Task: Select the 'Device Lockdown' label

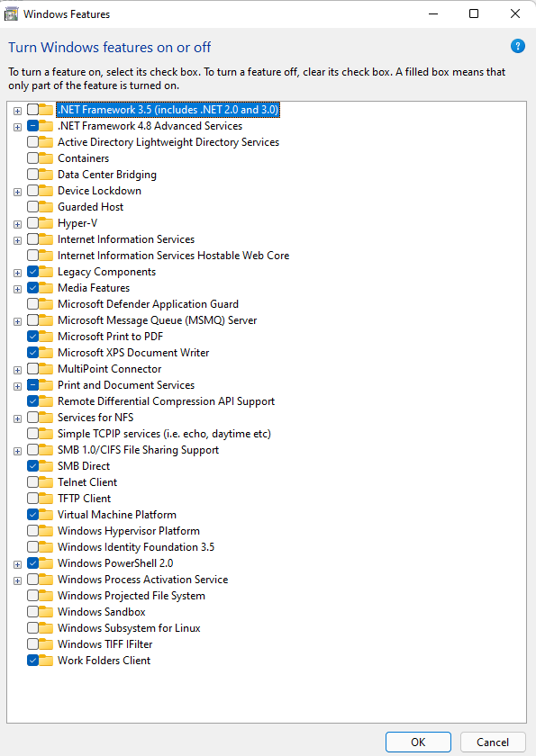Action: tap(99, 191)
